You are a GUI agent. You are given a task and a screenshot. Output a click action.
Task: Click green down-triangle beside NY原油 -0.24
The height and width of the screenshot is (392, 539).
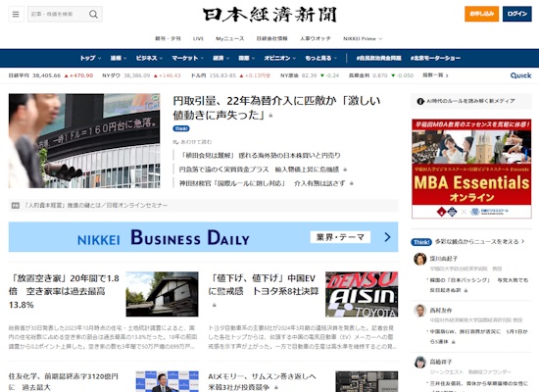pyautogui.click(x=322, y=75)
